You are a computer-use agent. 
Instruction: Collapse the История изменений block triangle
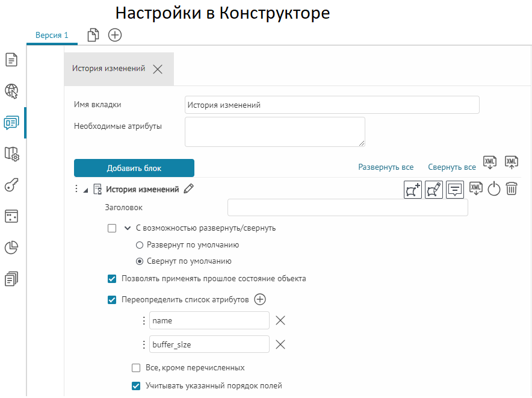[x=85, y=190]
